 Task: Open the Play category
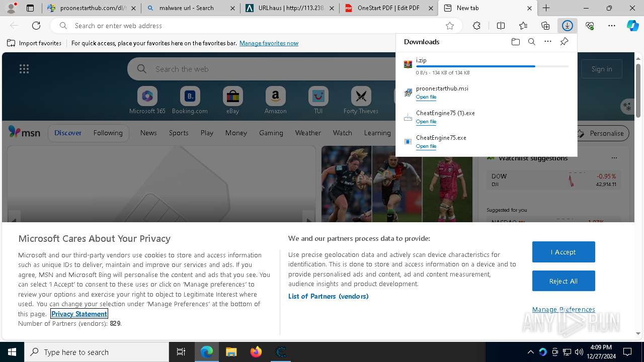[x=207, y=133]
